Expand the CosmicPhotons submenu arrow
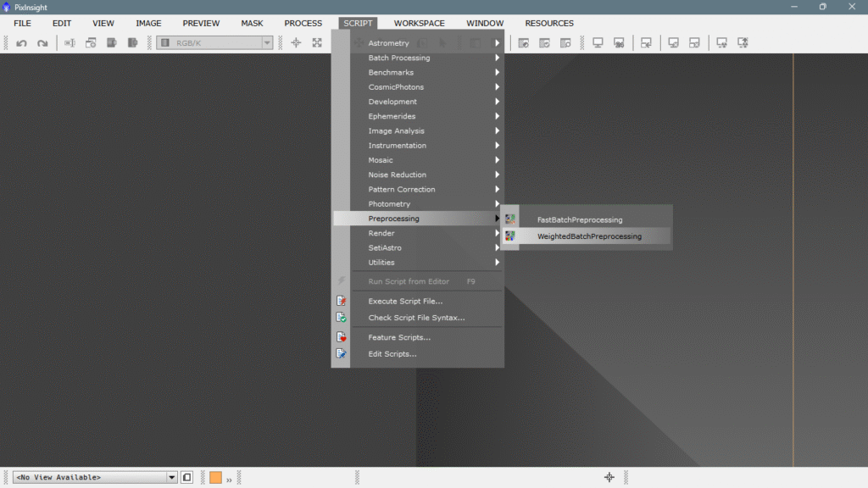The image size is (868, 488). coord(497,87)
